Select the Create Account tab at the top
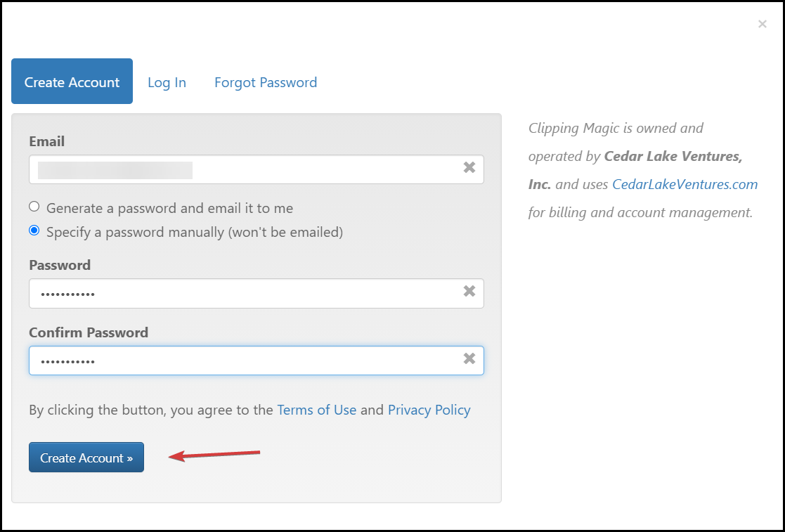Viewport: 785px width, 532px height. tap(72, 82)
